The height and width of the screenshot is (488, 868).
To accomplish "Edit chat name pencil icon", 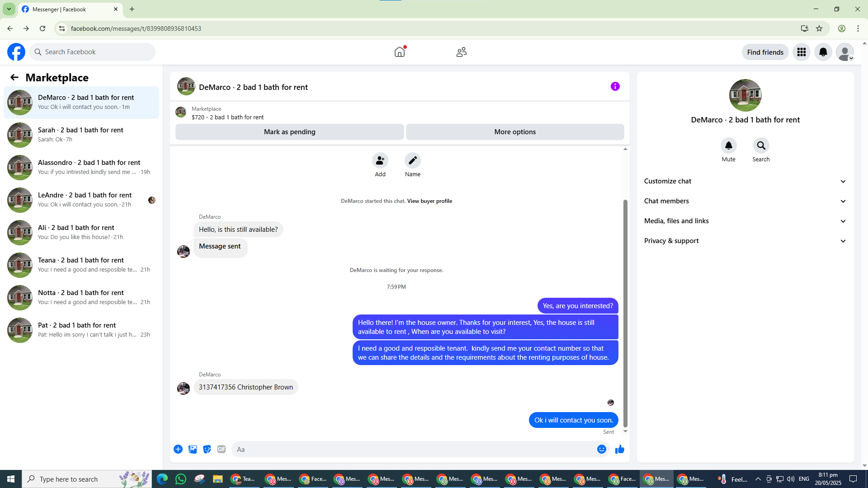I will coord(412,161).
